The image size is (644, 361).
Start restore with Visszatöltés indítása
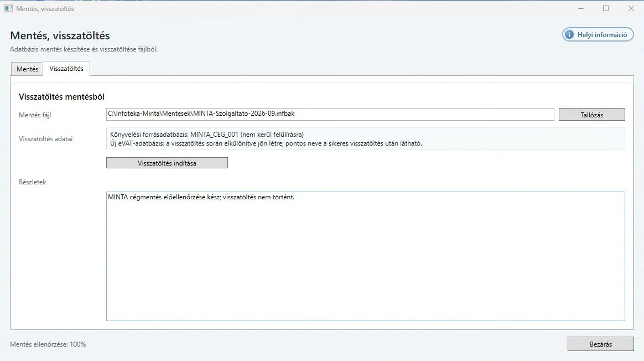tap(167, 163)
